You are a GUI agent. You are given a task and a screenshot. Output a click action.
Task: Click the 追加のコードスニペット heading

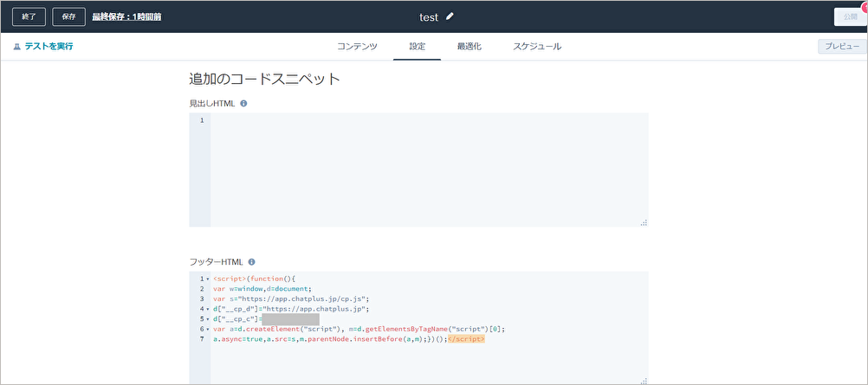264,79
